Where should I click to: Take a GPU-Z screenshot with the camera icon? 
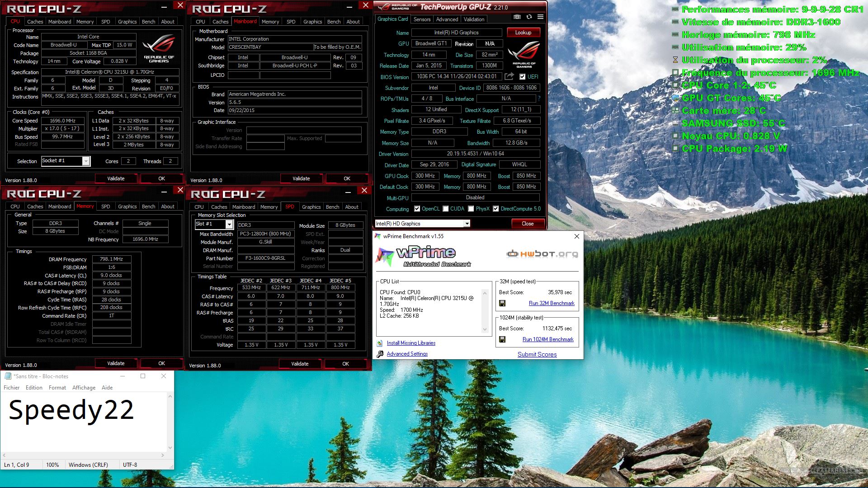tap(517, 17)
